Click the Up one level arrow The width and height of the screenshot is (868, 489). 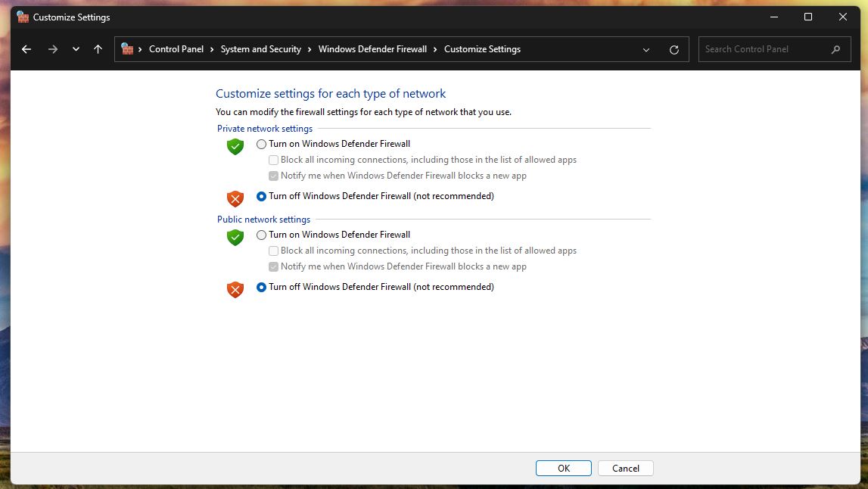tap(98, 49)
